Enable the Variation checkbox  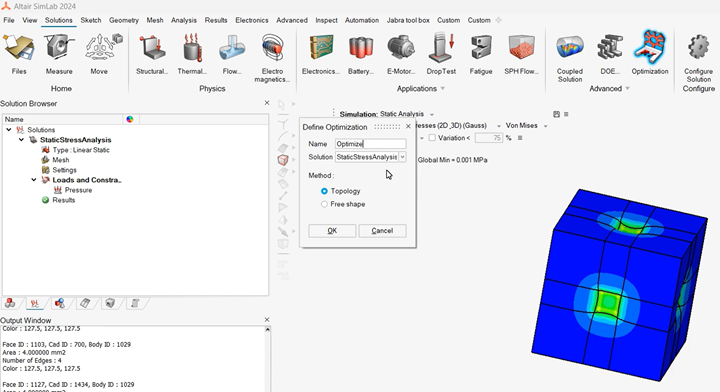[x=432, y=138]
